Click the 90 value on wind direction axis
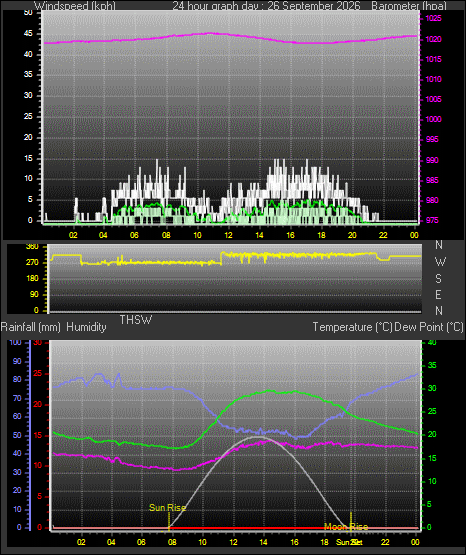This screenshot has height=555, width=466. 34,294
